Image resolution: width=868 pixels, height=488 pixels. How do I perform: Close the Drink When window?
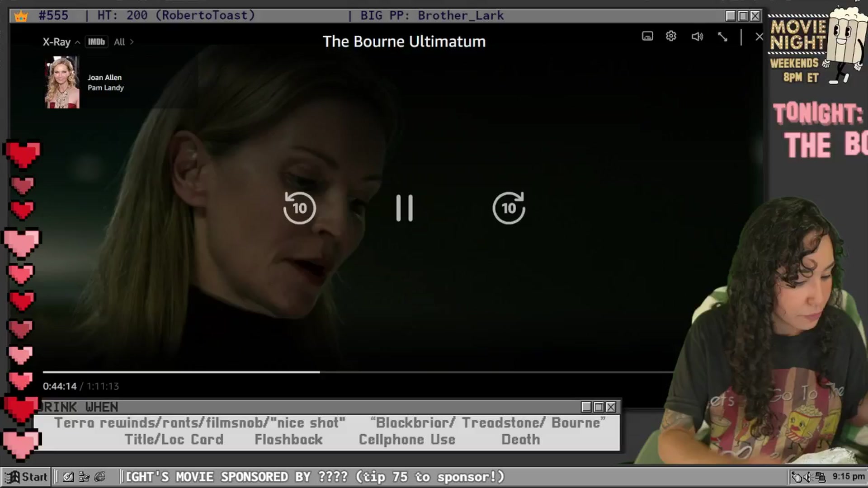click(611, 407)
